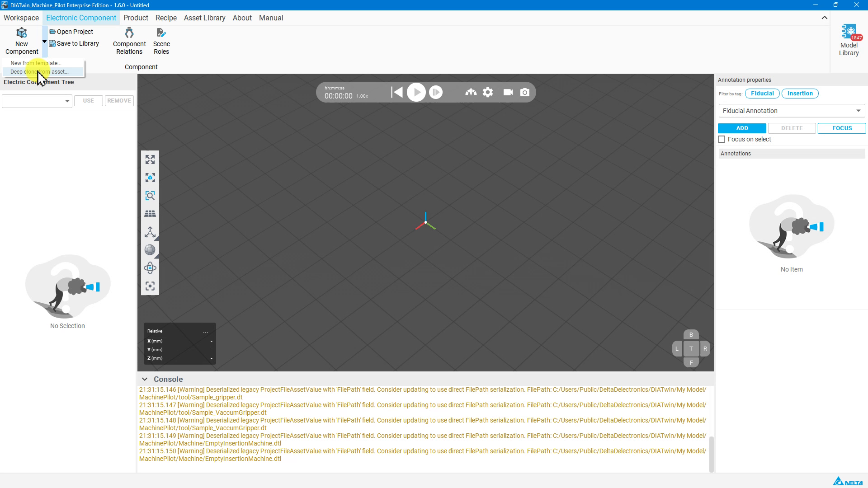Screen dimensions: 868x488
Task: Click the focus center target icon
Action: tap(150, 286)
